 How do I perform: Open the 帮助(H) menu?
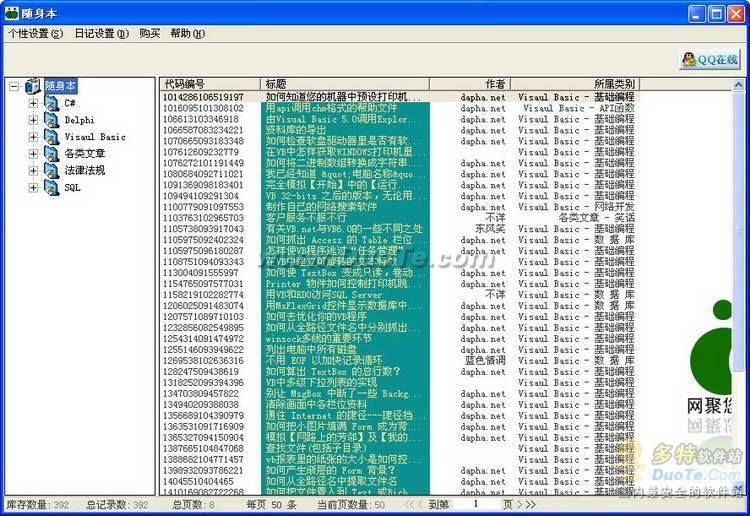[188, 33]
